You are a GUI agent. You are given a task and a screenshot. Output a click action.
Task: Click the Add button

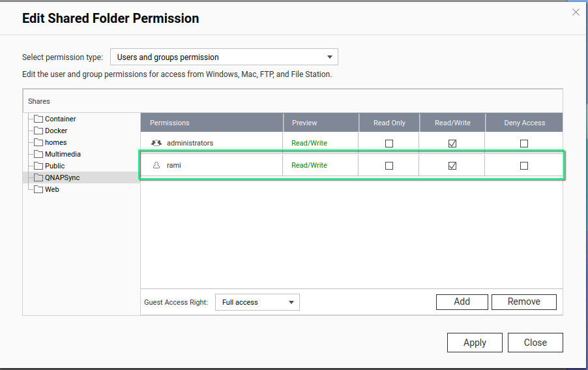pos(462,301)
